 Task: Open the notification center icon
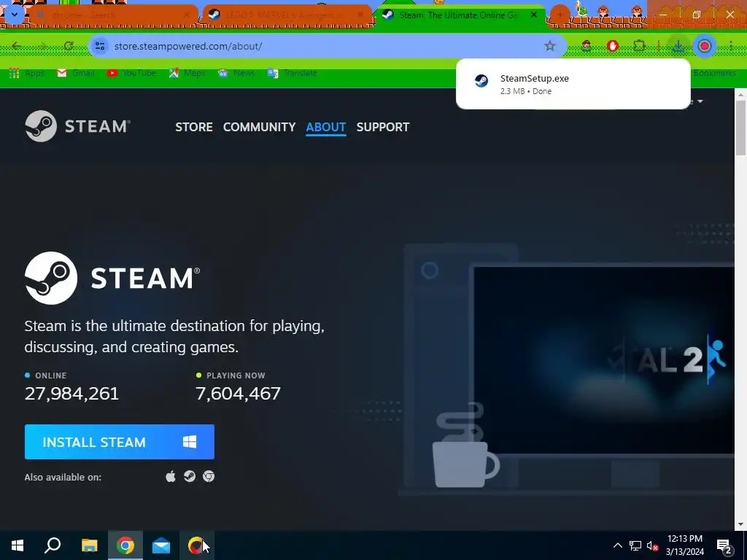725,545
